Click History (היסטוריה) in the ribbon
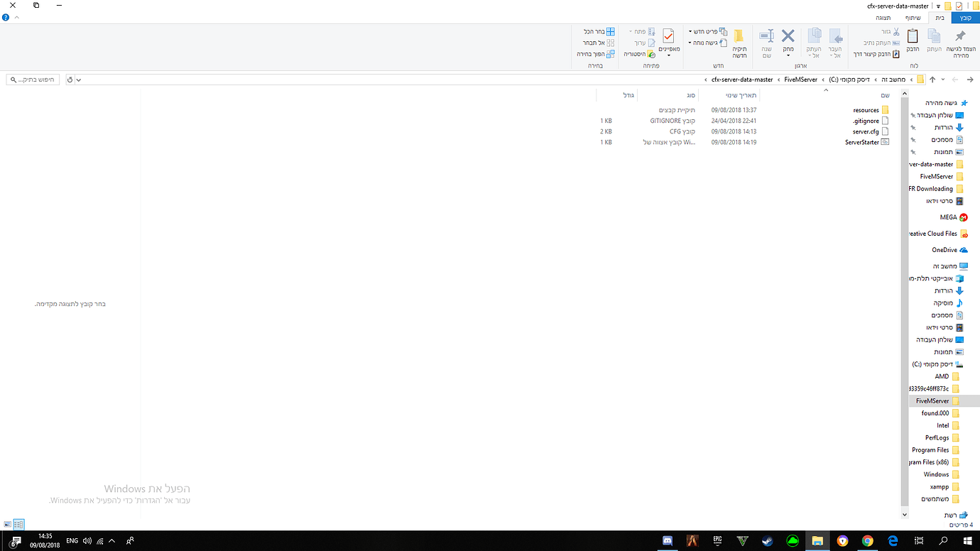Screen dimensions: 980x551 [x=639, y=53]
